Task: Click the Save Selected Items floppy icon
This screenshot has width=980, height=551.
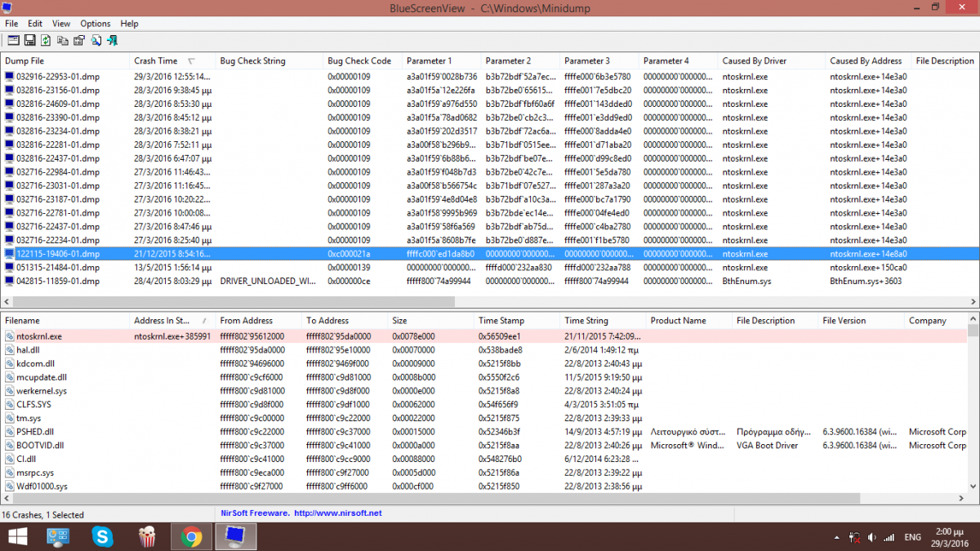Action: click(x=29, y=40)
